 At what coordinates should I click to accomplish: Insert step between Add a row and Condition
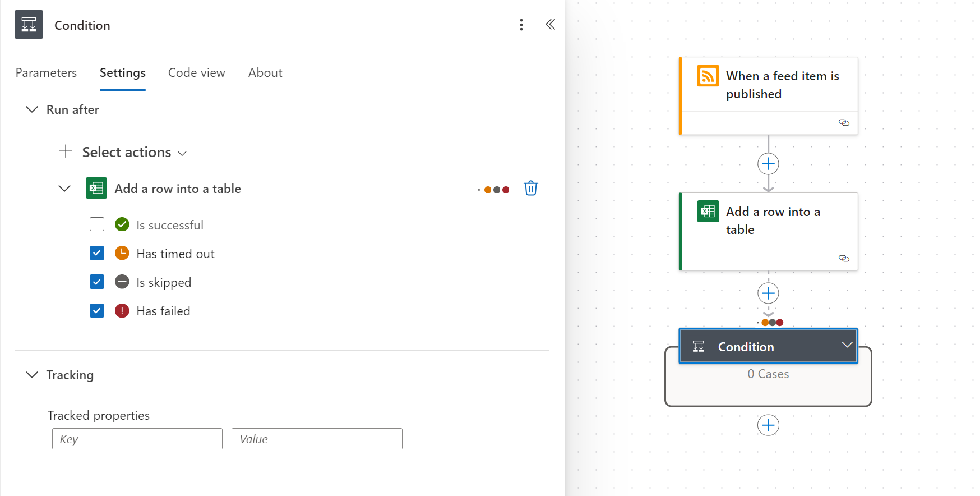[768, 293]
